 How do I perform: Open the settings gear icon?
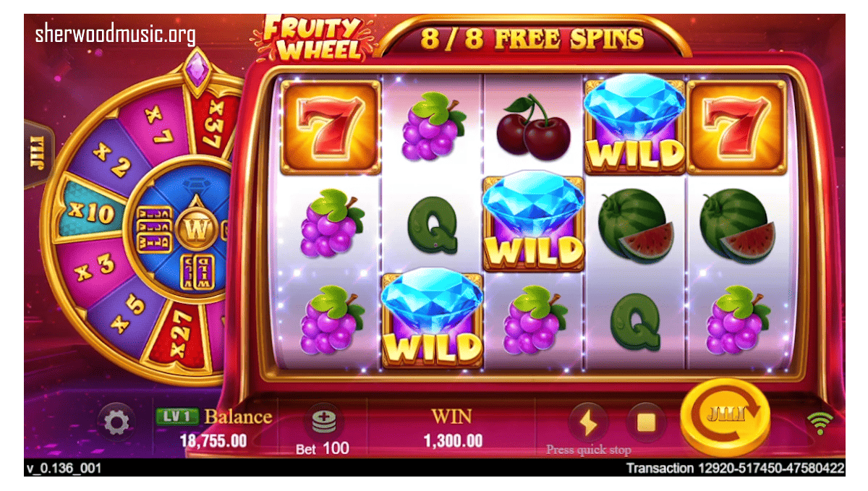click(116, 422)
